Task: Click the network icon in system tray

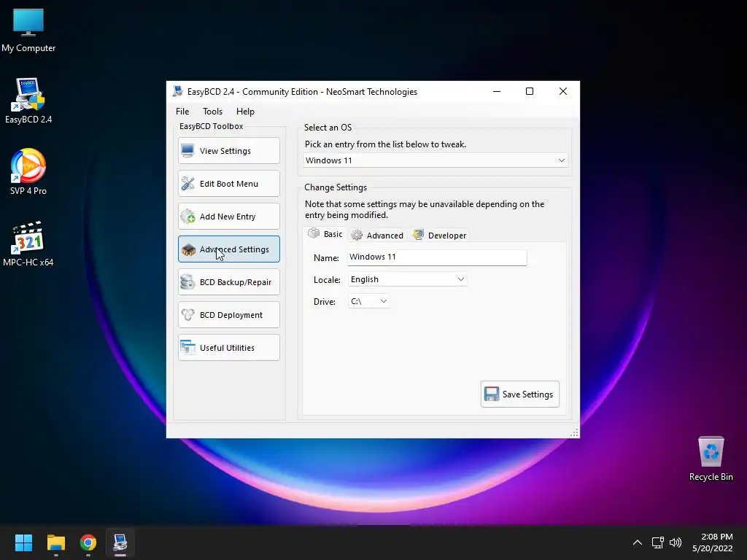Action: pos(658,542)
